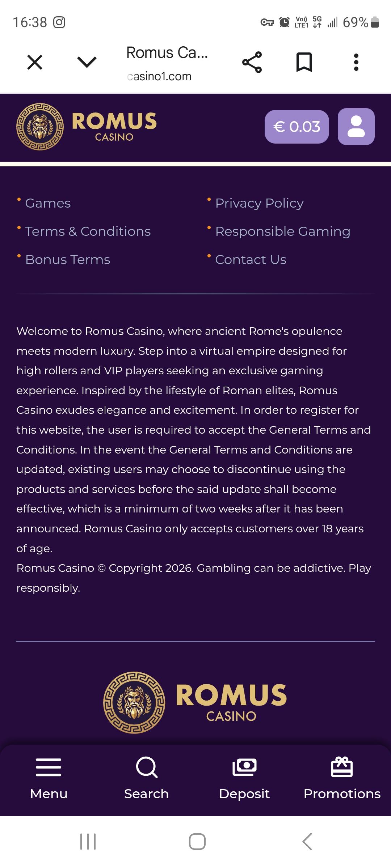Viewport: 391px width, 868px height.
Task: Open the Games footer link
Action: point(48,203)
